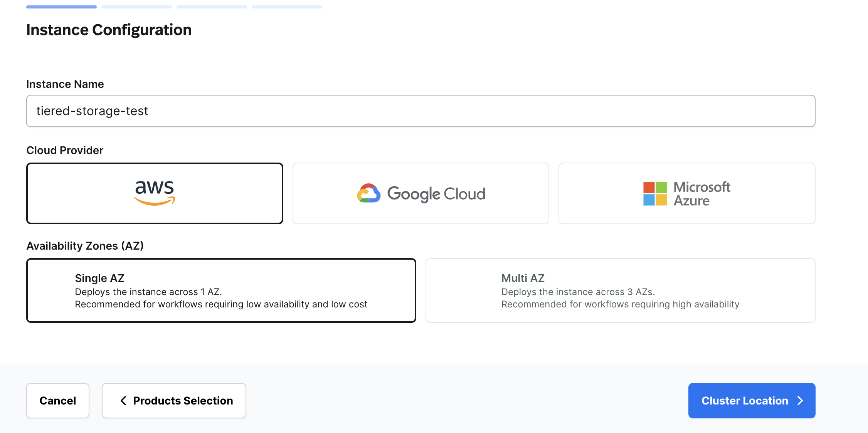Click the fourth progress bar at the top
This screenshot has height=433, width=868.
click(286, 7)
